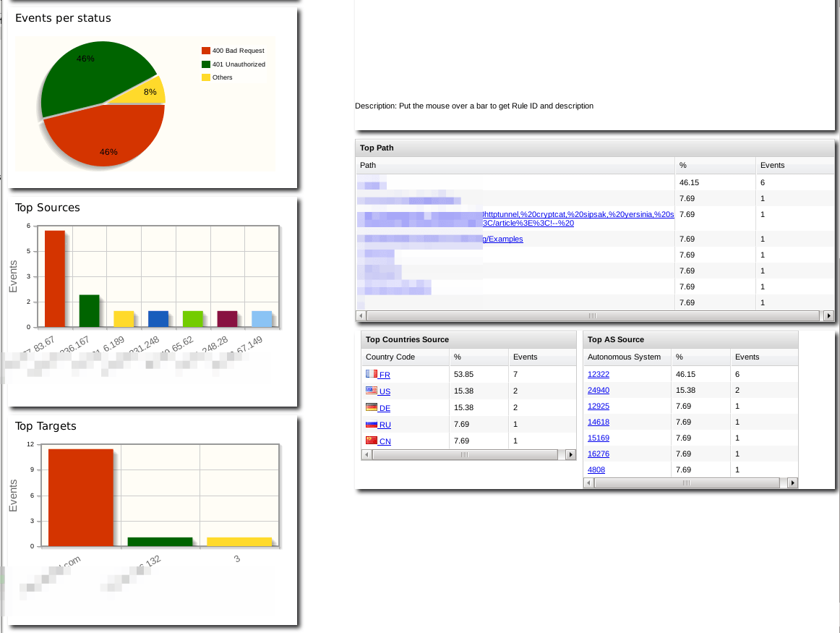Click right scroll arrow in Top AS Source
Image resolution: width=840 pixels, height=633 pixels.
(792, 483)
